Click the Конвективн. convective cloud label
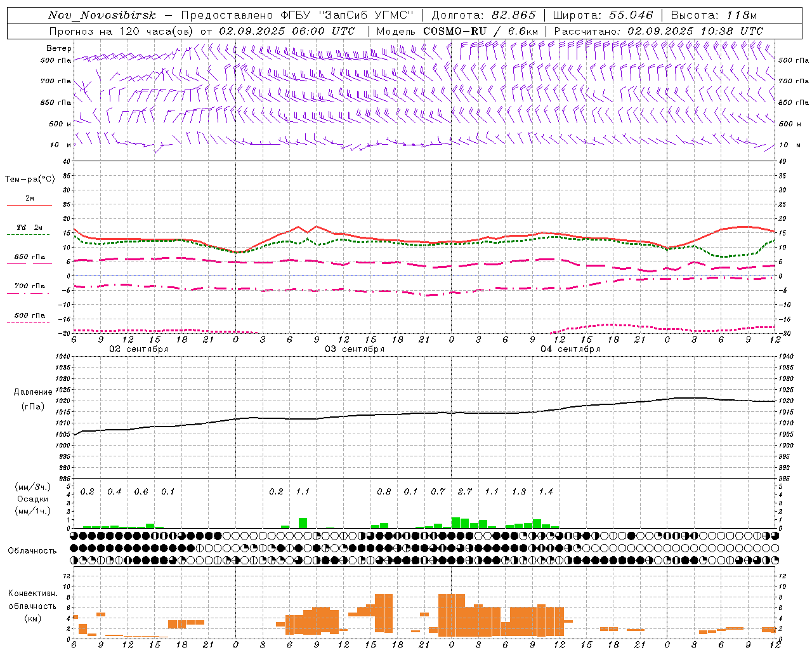812x650 pixels. [x=32, y=594]
